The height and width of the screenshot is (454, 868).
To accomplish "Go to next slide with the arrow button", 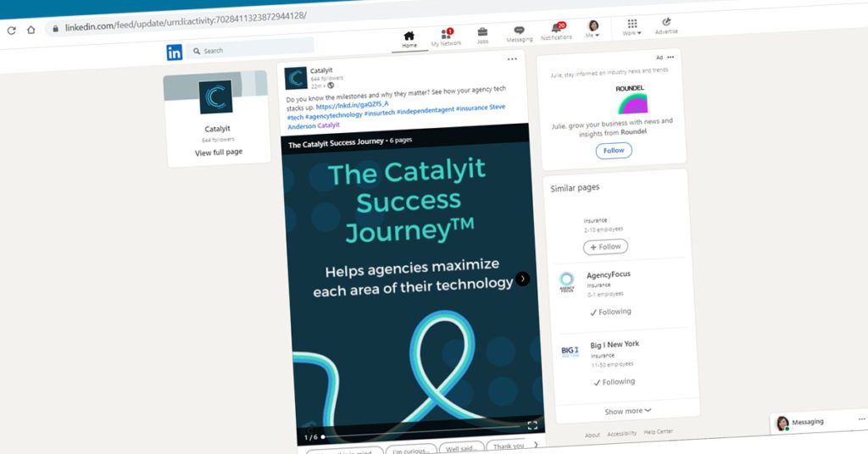I will [522, 279].
